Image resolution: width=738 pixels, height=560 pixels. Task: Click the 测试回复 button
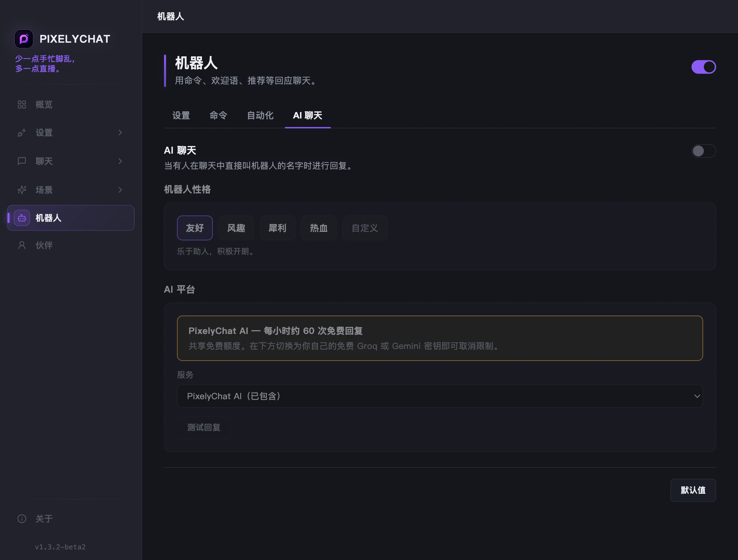(204, 428)
